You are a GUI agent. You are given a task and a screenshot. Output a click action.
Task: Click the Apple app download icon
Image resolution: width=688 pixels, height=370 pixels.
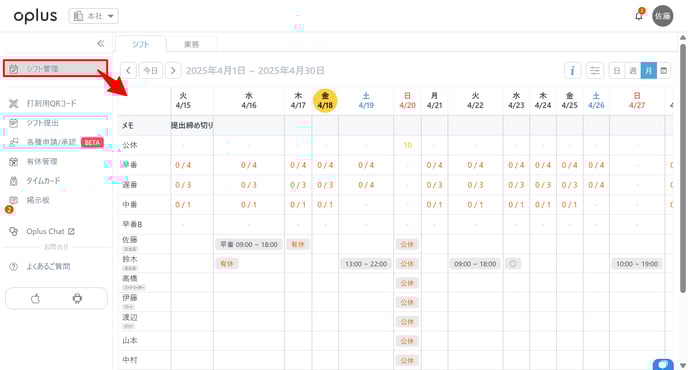coord(36,299)
